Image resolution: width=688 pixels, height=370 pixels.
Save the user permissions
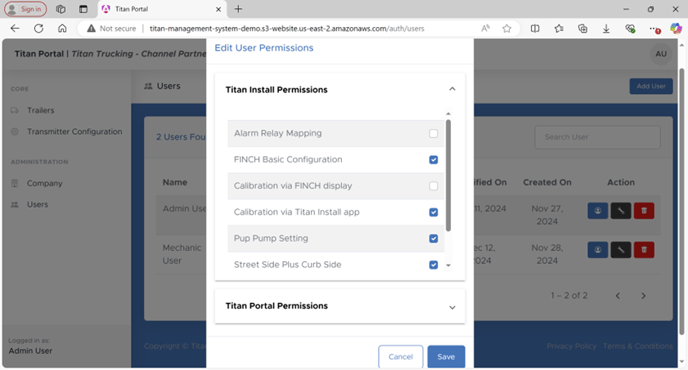tap(446, 357)
